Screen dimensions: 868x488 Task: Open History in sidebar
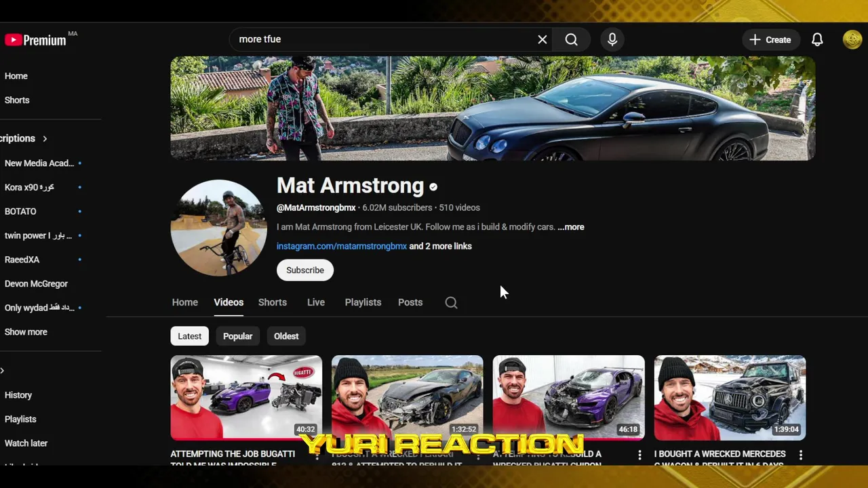(18, 395)
